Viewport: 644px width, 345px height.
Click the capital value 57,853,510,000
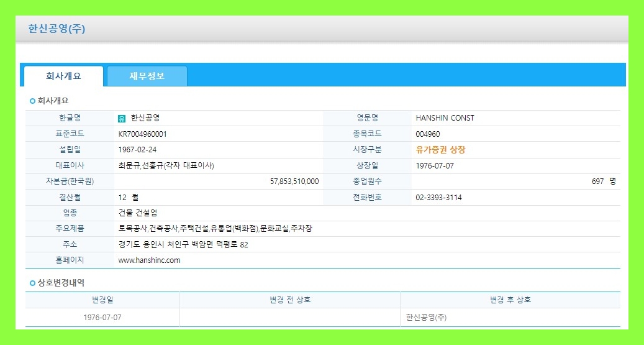point(294,182)
